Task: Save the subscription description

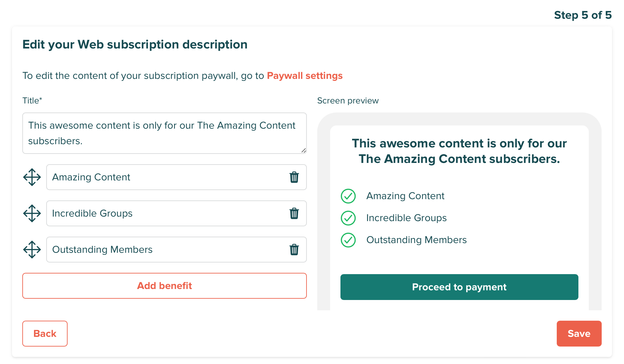Action: pyautogui.click(x=579, y=334)
